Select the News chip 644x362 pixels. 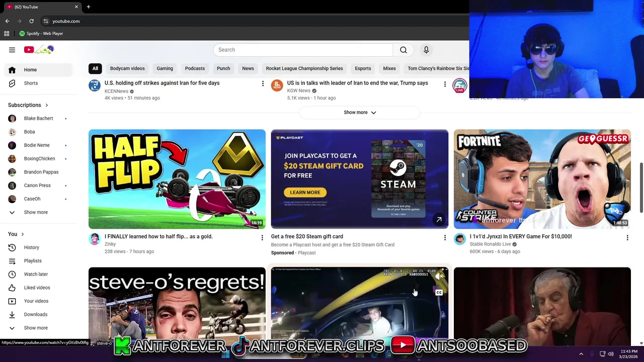(248, 68)
